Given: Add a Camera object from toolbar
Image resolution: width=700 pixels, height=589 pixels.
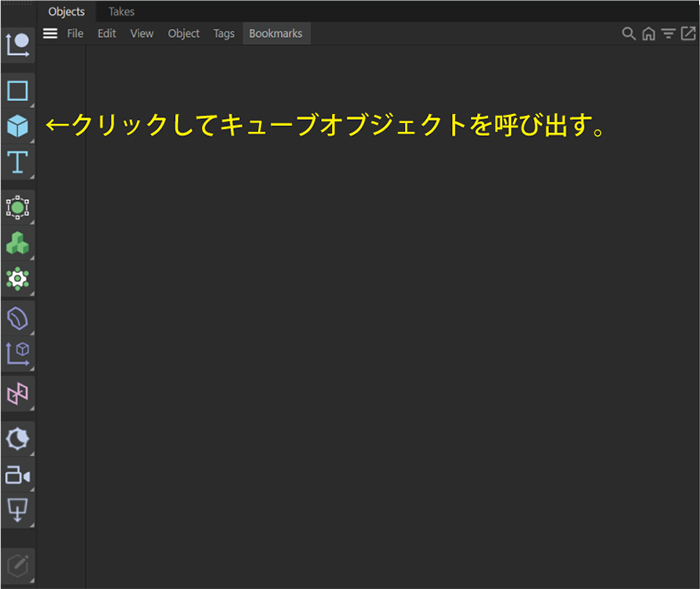Looking at the screenshot, I should click(x=18, y=475).
